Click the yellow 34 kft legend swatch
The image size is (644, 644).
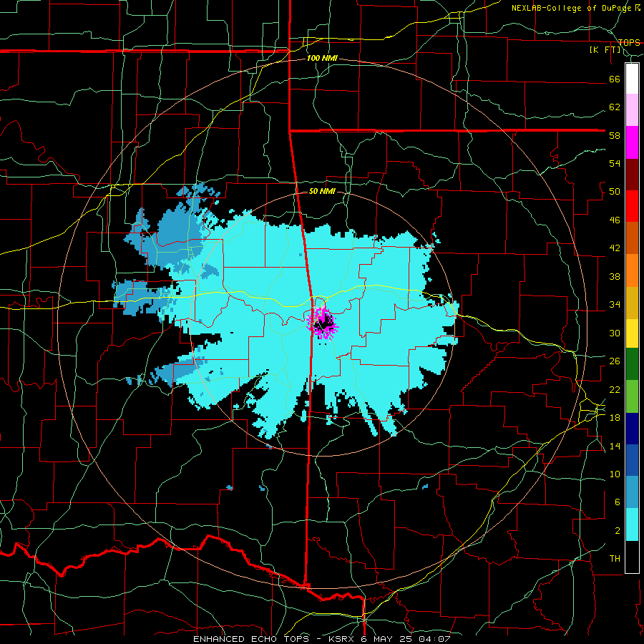coord(632,333)
